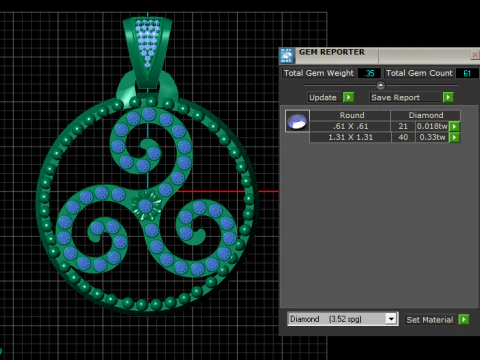The width and height of the screenshot is (480, 360).
Task: Close the Gem Reporter panel
Action: (x=475, y=55)
